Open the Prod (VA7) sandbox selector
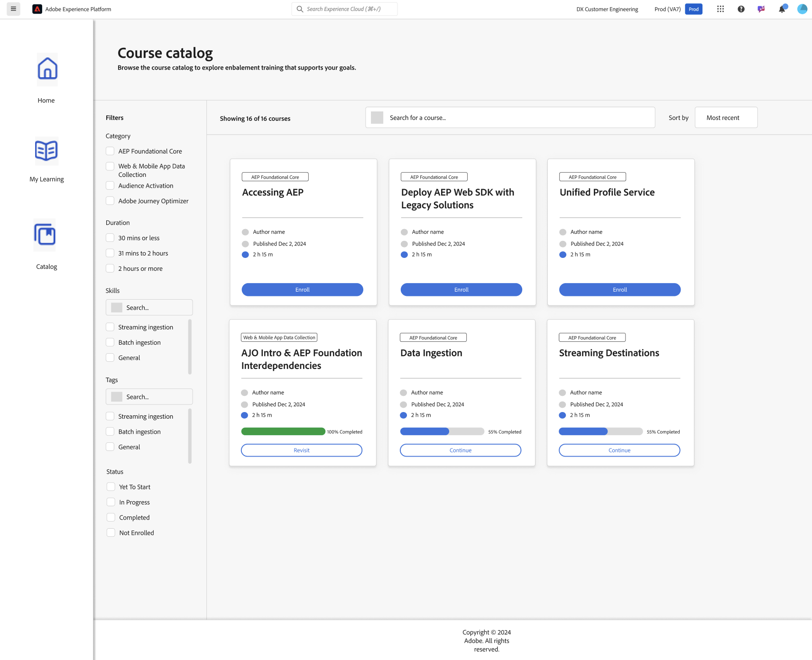 pyautogui.click(x=667, y=9)
